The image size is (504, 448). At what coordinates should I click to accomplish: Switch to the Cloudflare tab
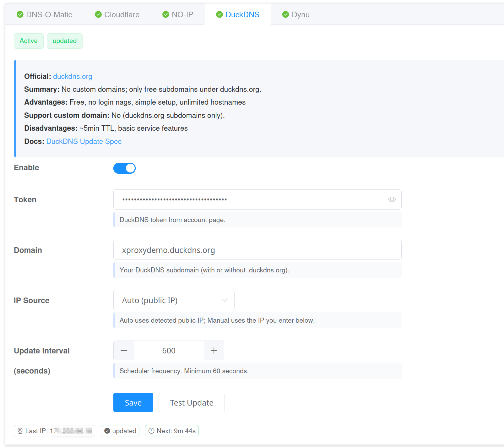click(x=122, y=15)
